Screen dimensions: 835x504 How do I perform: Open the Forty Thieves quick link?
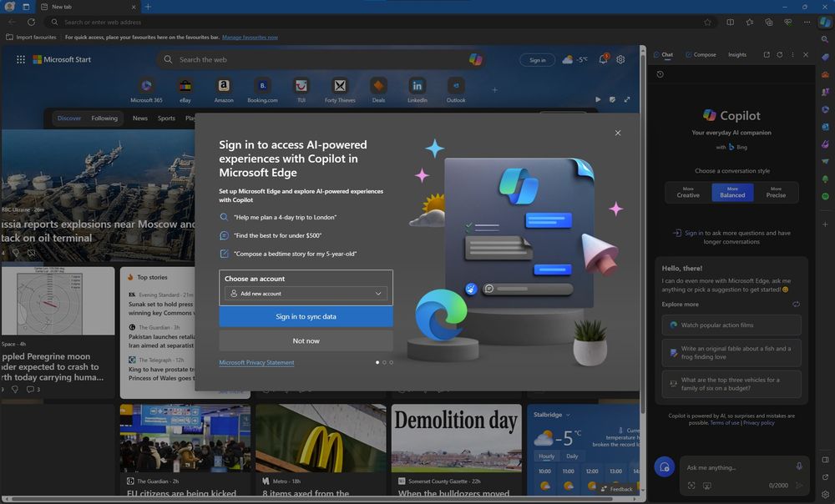pos(340,90)
